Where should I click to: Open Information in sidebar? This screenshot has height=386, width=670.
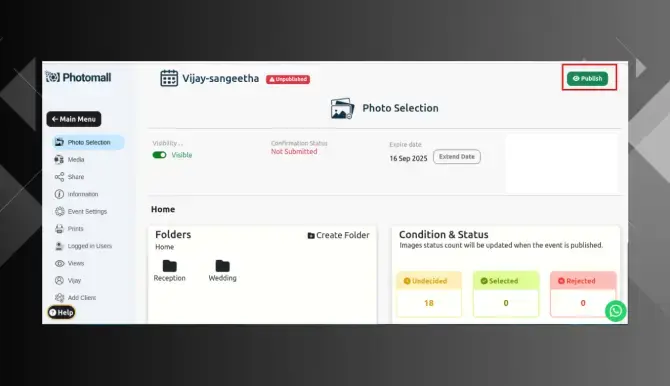76,194
